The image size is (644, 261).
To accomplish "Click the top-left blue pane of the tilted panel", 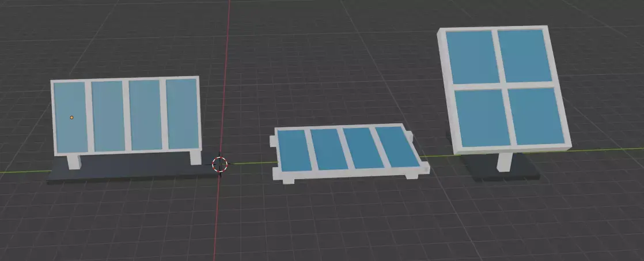I will [472, 56].
